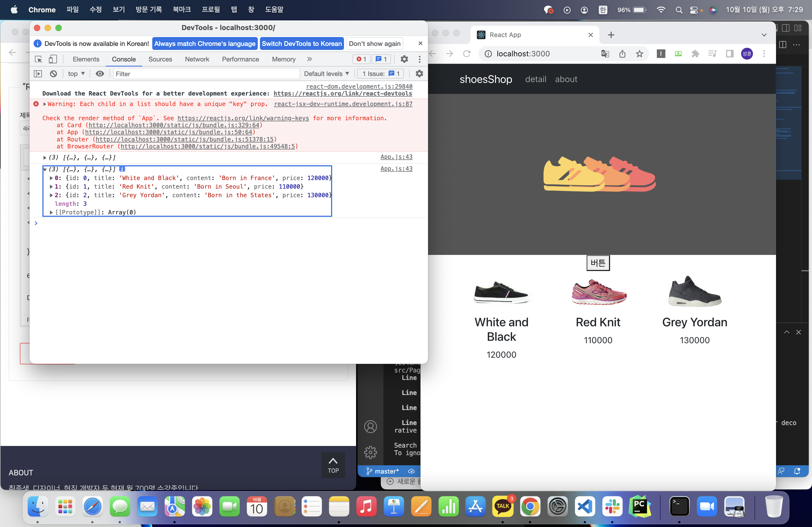This screenshot has width=812, height=527.
Task: Expand the key prop Warning message
Action: click(x=44, y=104)
